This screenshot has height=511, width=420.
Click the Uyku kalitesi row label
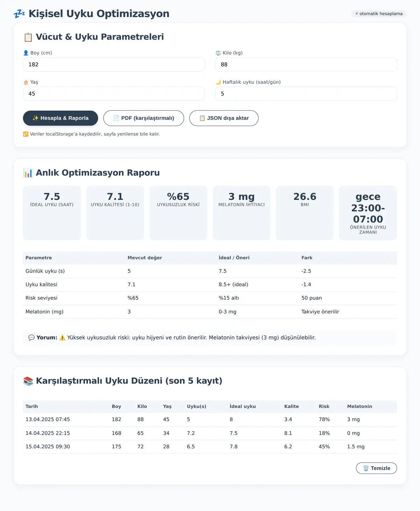pos(41,285)
